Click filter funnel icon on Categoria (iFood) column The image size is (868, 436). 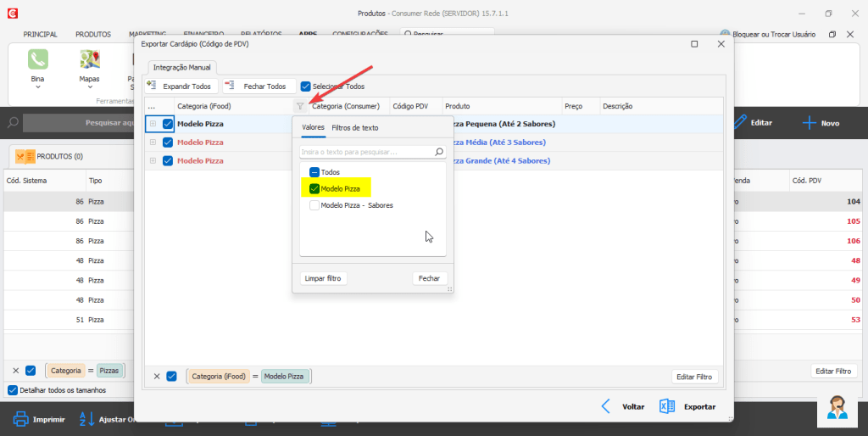coord(299,107)
